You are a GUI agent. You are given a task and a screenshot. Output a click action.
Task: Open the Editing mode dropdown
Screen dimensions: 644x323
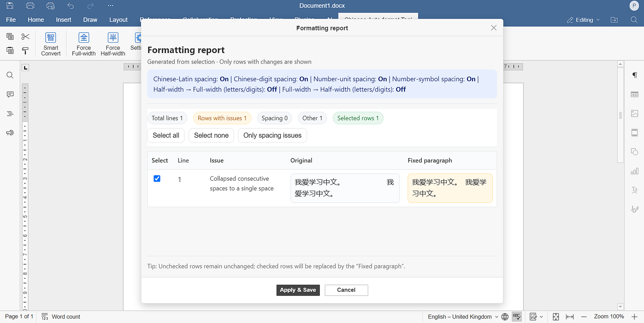tap(584, 20)
